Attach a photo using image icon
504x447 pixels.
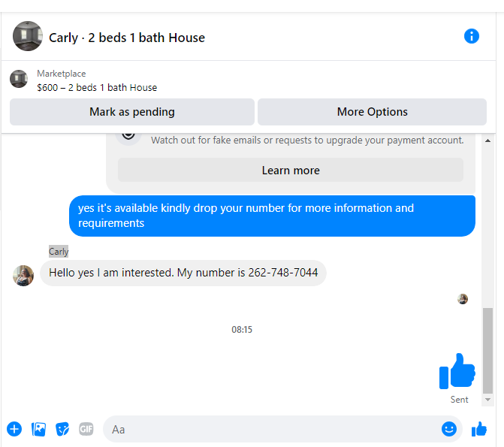(x=38, y=429)
